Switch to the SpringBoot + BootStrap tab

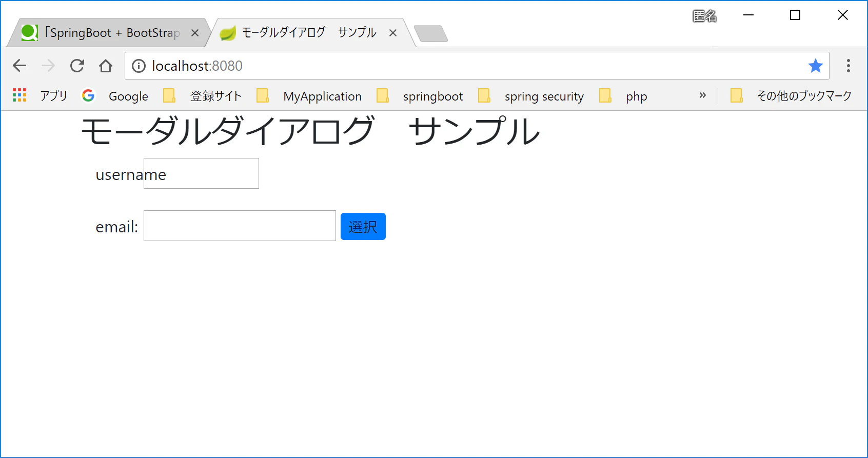[108, 33]
